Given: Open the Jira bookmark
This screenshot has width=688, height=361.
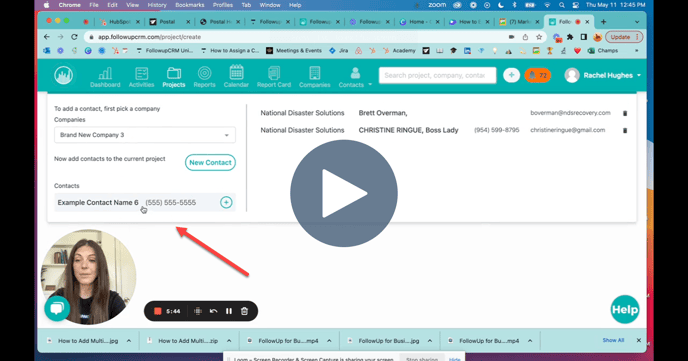Looking at the screenshot, I should (x=339, y=51).
